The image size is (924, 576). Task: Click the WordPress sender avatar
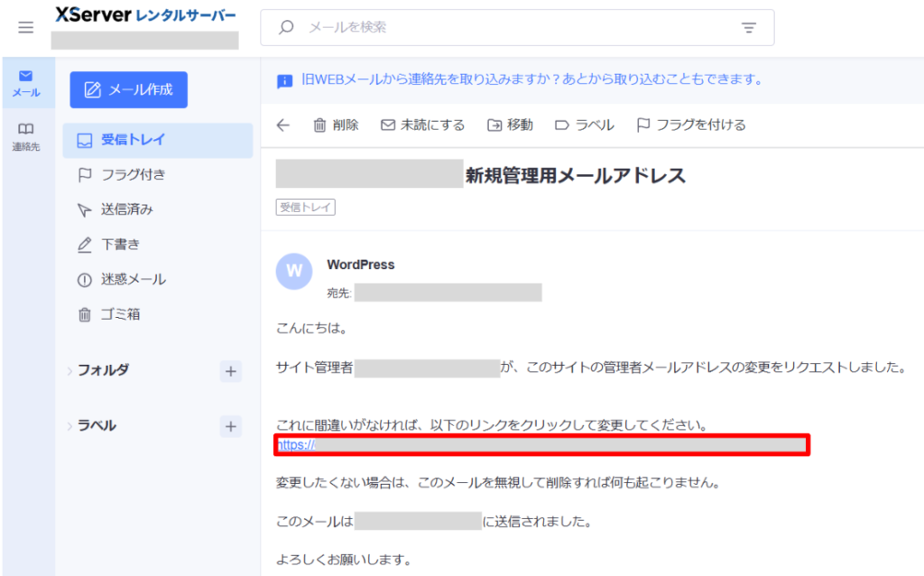(x=294, y=271)
